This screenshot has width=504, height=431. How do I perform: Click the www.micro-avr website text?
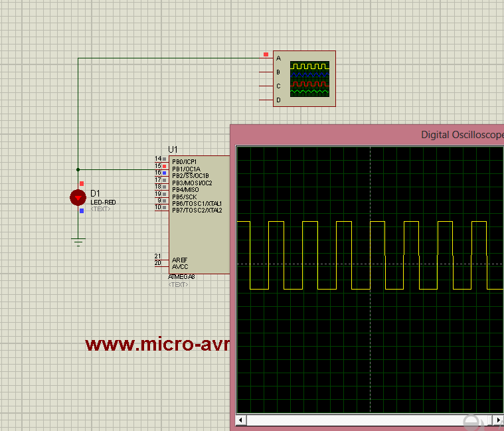pos(157,345)
